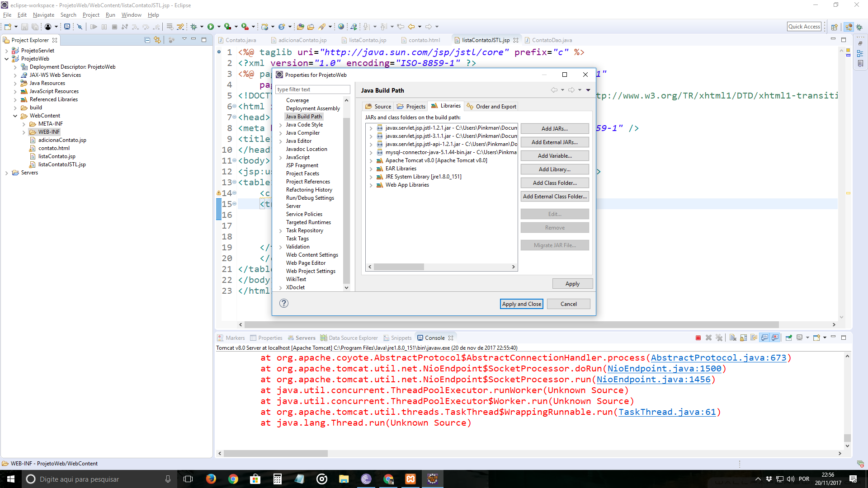
Task: Open the Navigate menu
Action: coord(43,15)
